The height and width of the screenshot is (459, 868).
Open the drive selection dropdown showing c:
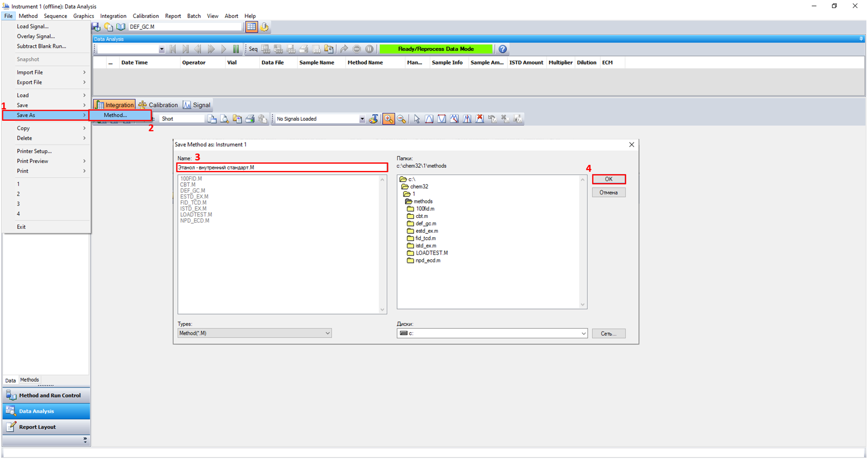pyautogui.click(x=492, y=333)
